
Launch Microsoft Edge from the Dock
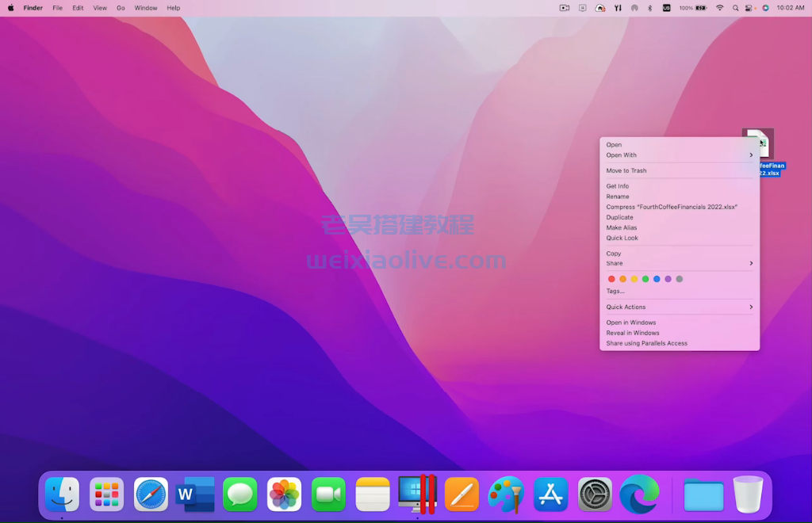point(639,494)
